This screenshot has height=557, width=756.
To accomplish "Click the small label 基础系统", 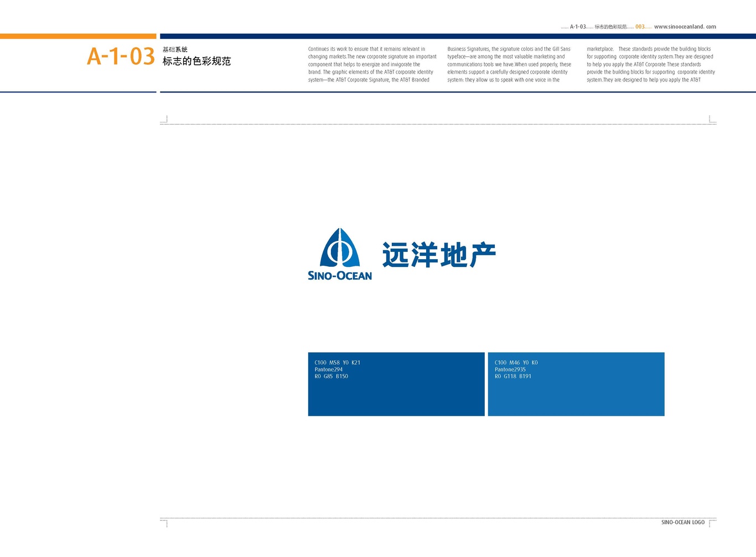I will tap(175, 49).
